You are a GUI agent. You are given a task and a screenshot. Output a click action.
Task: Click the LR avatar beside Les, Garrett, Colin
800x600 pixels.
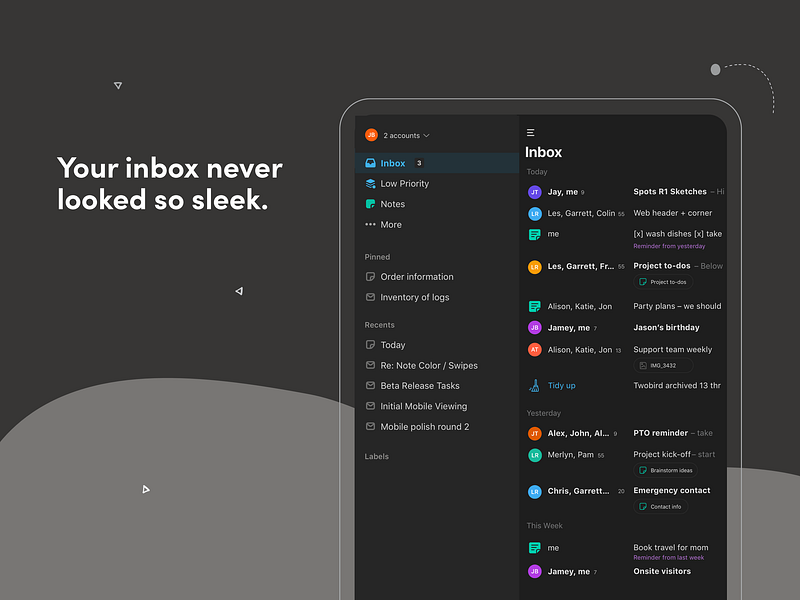(x=535, y=214)
